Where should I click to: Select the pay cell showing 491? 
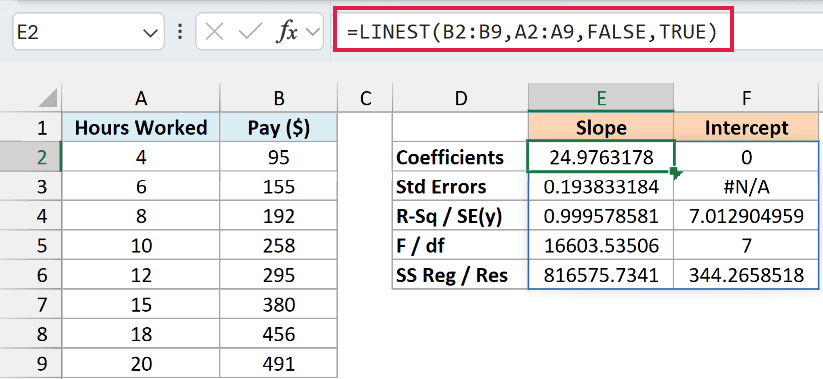tap(279, 363)
